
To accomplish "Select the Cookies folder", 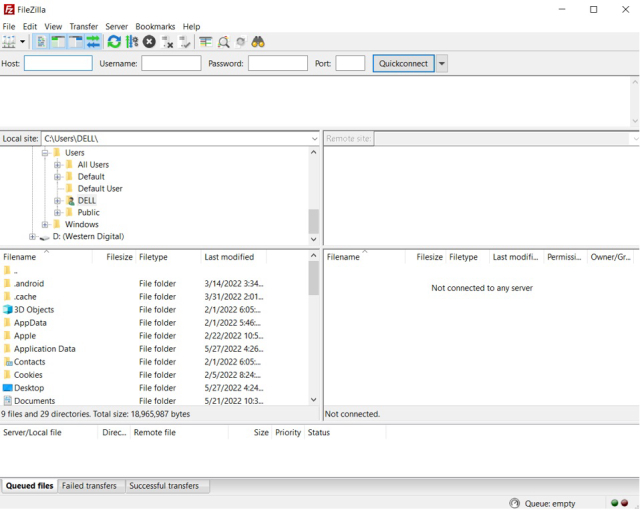I will click(x=28, y=375).
